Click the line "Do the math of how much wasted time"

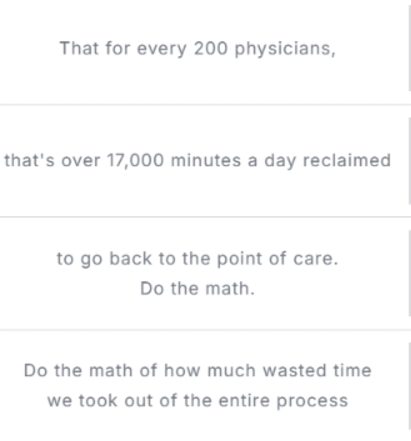click(x=197, y=370)
